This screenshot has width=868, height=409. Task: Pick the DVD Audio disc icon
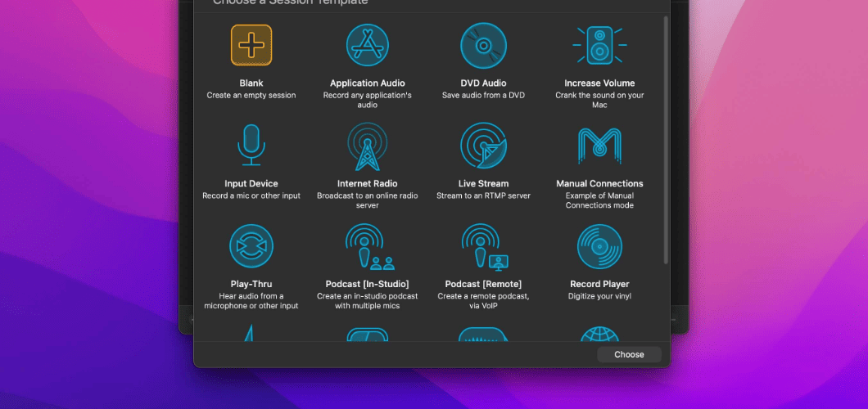click(x=483, y=45)
